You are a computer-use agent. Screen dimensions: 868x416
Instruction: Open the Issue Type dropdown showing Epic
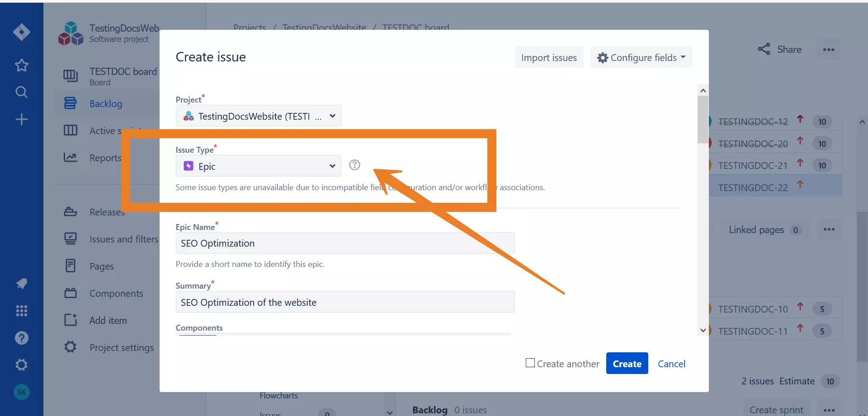258,166
